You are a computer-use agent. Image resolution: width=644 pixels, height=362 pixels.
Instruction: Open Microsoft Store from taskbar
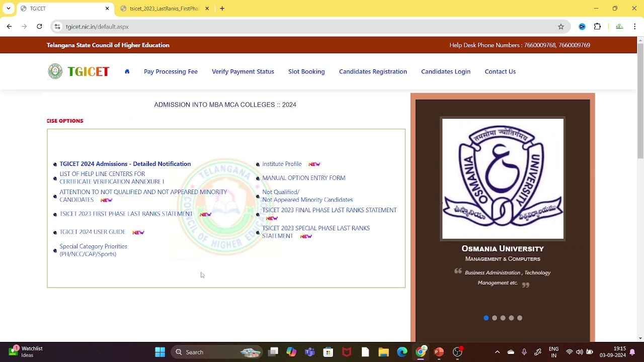tap(328, 352)
